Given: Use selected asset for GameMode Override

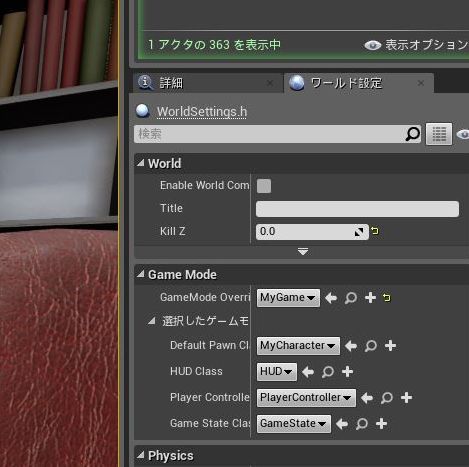Looking at the screenshot, I should pyautogui.click(x=331, y=298).
